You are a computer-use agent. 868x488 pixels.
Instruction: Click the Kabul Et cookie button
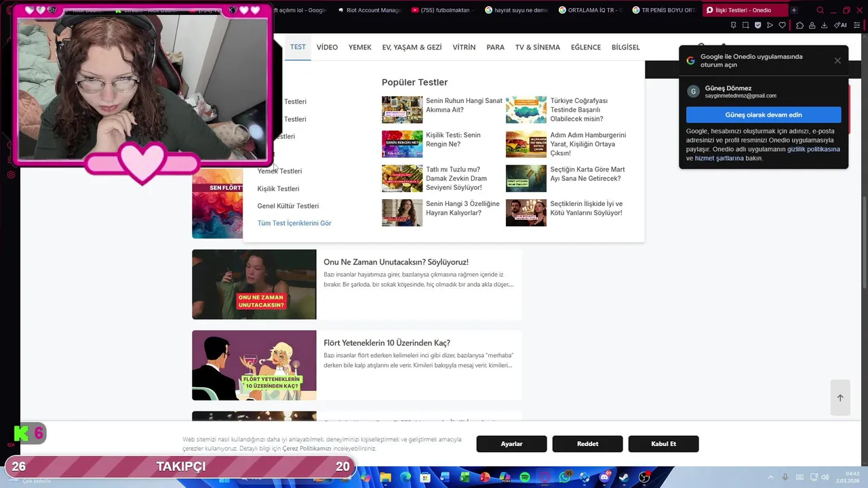click(x=663, y=444)
